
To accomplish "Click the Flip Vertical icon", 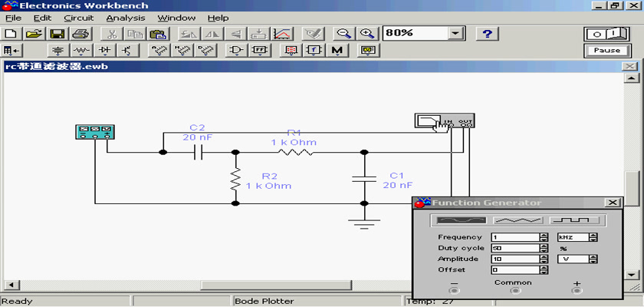I will pyautogui.click(x=236, y=34).
